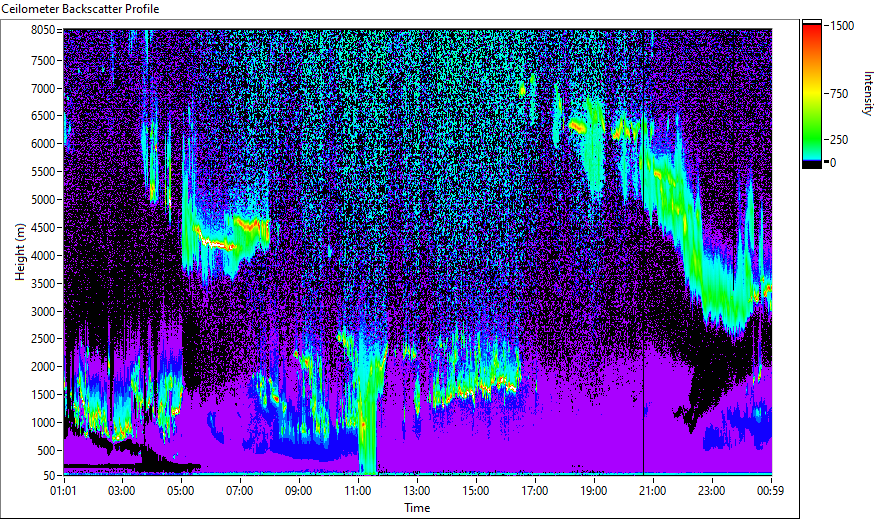
Task: Select the 09:00 time axis label
Action: point(299,491)
